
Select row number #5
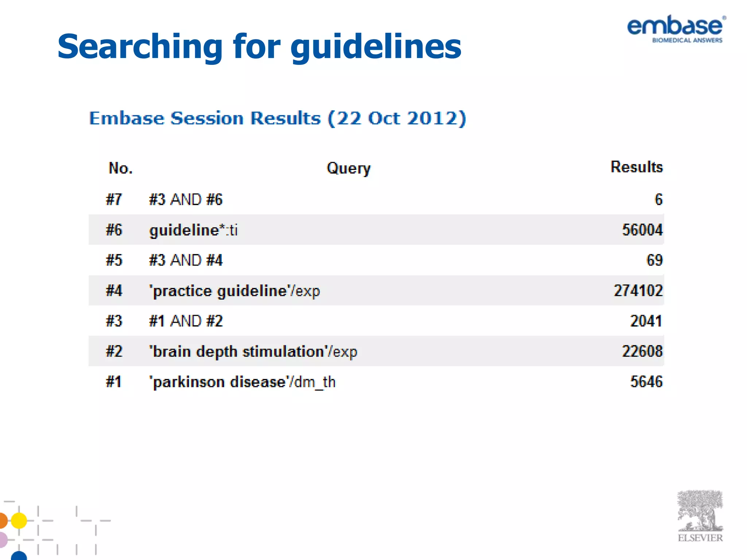pyautogui.click(x=114, y=260)
